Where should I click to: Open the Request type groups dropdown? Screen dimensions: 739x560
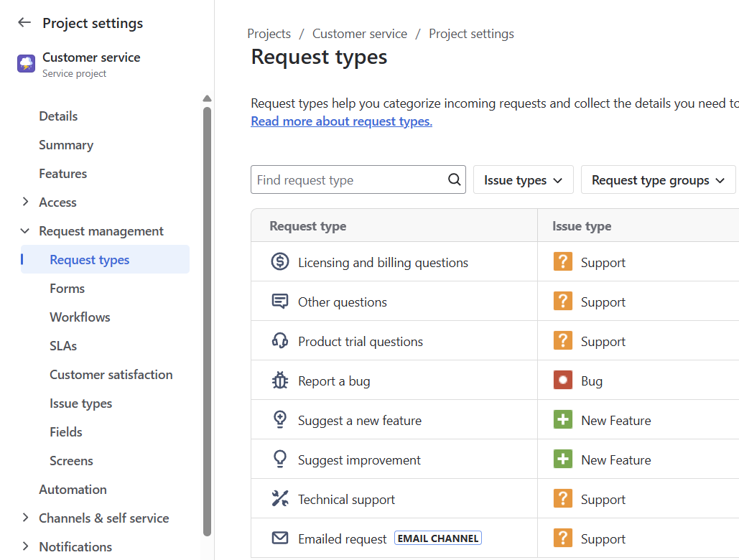pos(657,179)
